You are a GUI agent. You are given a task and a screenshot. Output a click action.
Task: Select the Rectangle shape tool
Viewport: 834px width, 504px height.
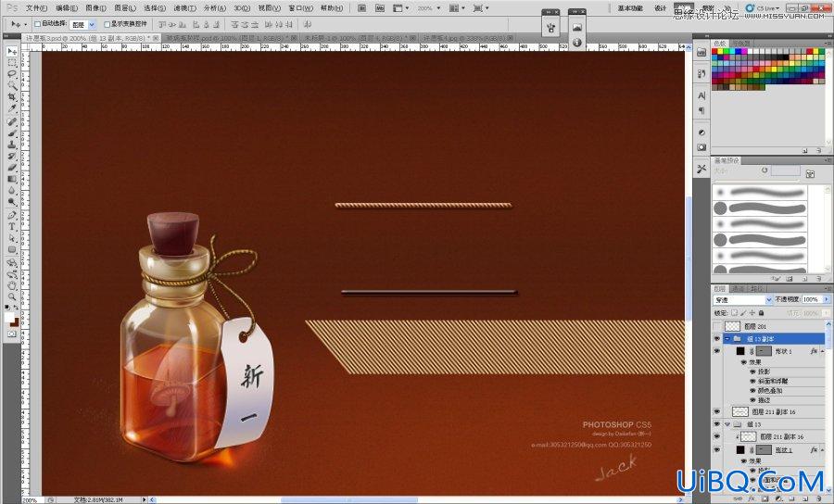click(12, 249)
